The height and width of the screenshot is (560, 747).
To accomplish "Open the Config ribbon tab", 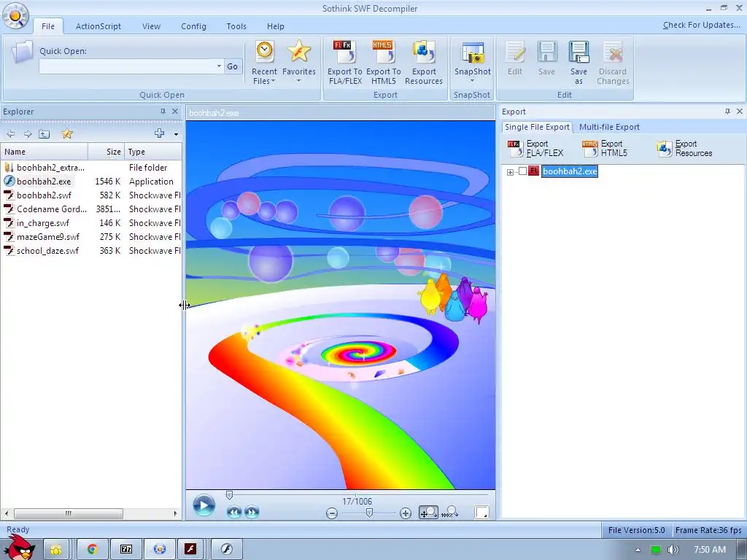I will (x=193, y=26).
